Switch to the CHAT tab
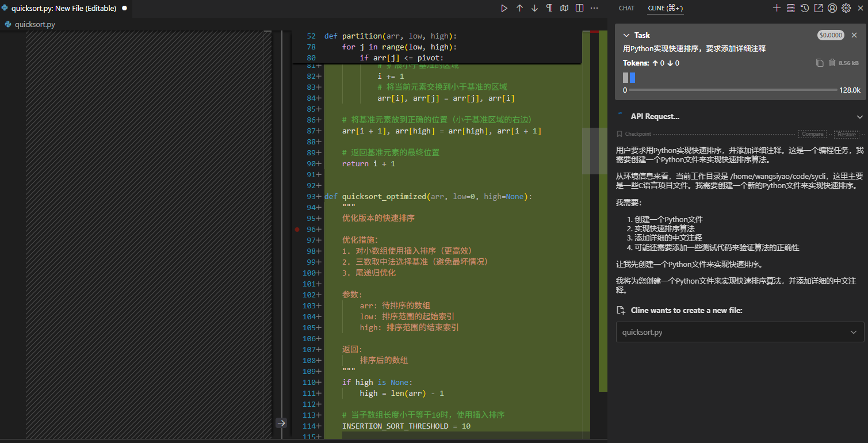Image resolution: width=868 pixels, height=443 pixels. (x=626, y=8)
